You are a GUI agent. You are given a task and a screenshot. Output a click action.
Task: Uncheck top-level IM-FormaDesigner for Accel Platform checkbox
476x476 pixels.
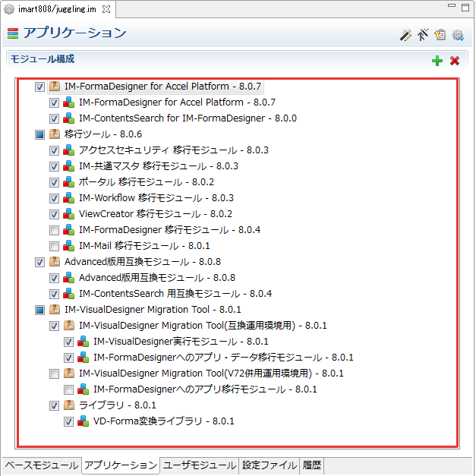(39, 87)
